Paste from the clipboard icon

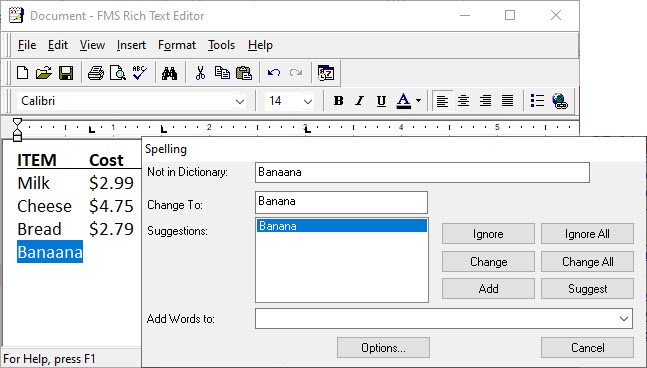(244, 73)
